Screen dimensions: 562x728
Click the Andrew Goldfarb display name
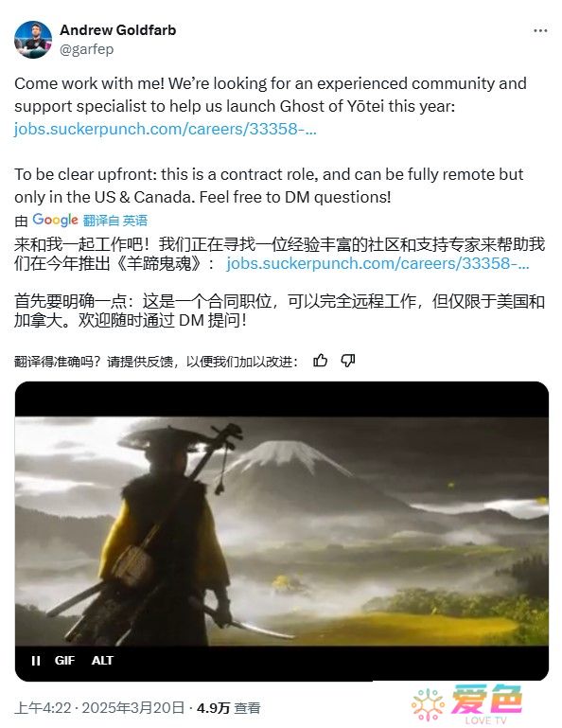[118, 30]
